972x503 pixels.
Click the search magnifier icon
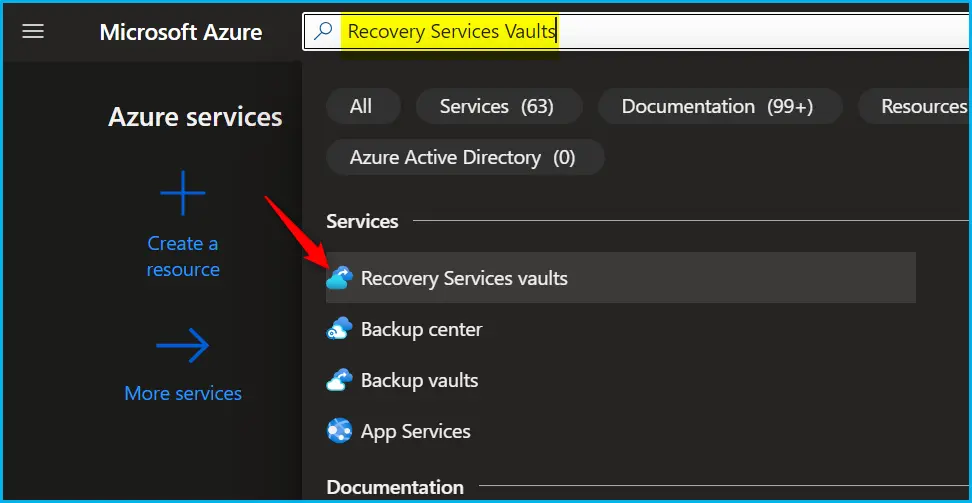point(323,31)
